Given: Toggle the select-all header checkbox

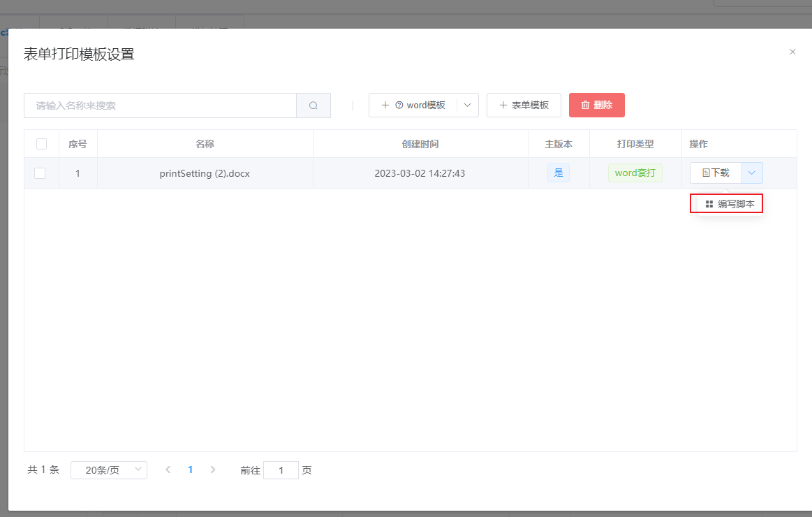Looking at the screenshot, I should click(41, 144).
